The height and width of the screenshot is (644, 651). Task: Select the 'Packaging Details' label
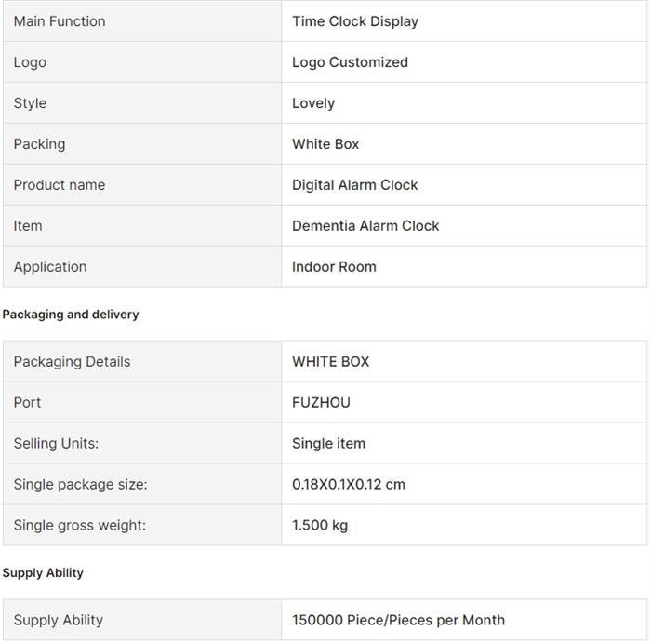point(72,361)
